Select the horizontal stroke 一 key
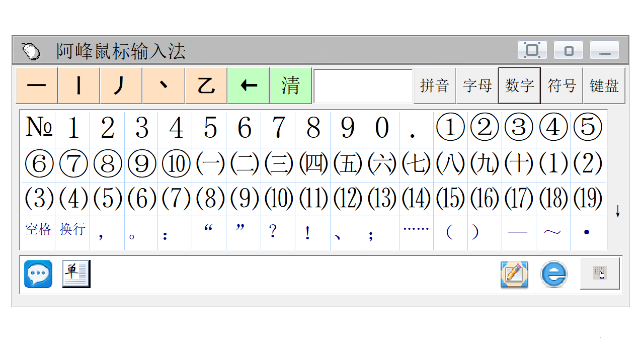Viewport: 644px width, 362px height. click(36, 85)
